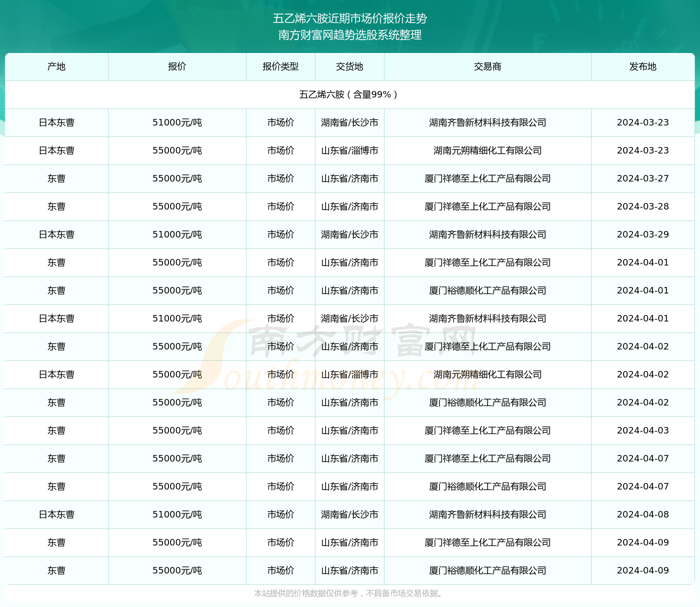Click the 发布地 column header

point(643,66)
